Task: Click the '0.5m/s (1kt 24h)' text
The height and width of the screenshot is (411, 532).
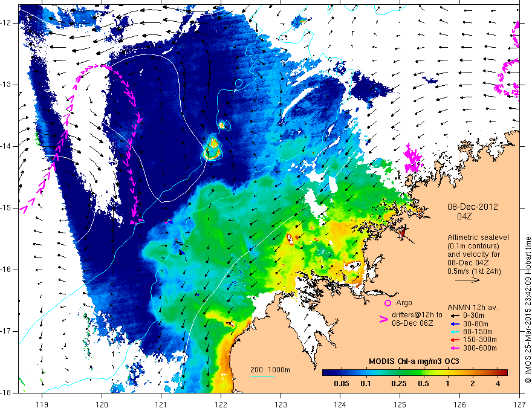Action: coord(474,271)
